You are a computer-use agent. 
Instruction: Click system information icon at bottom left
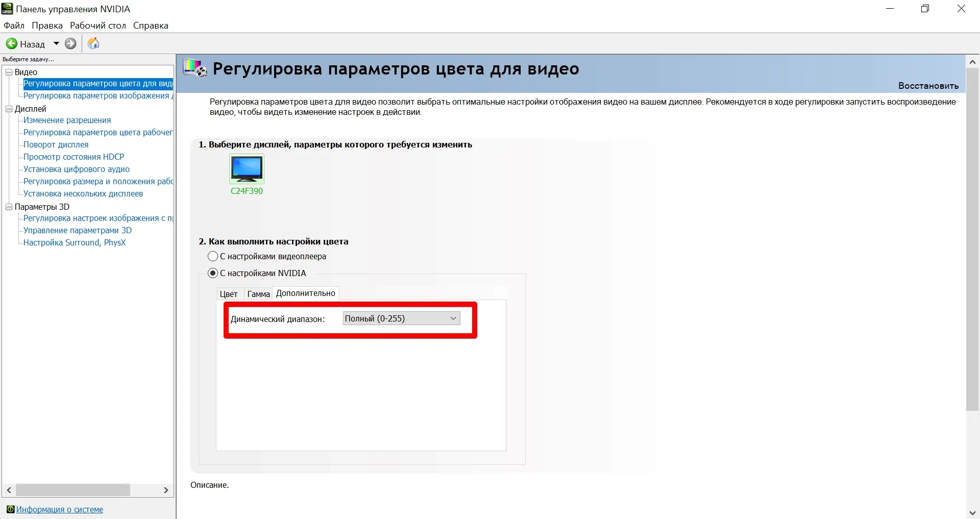tap(10, 509)
